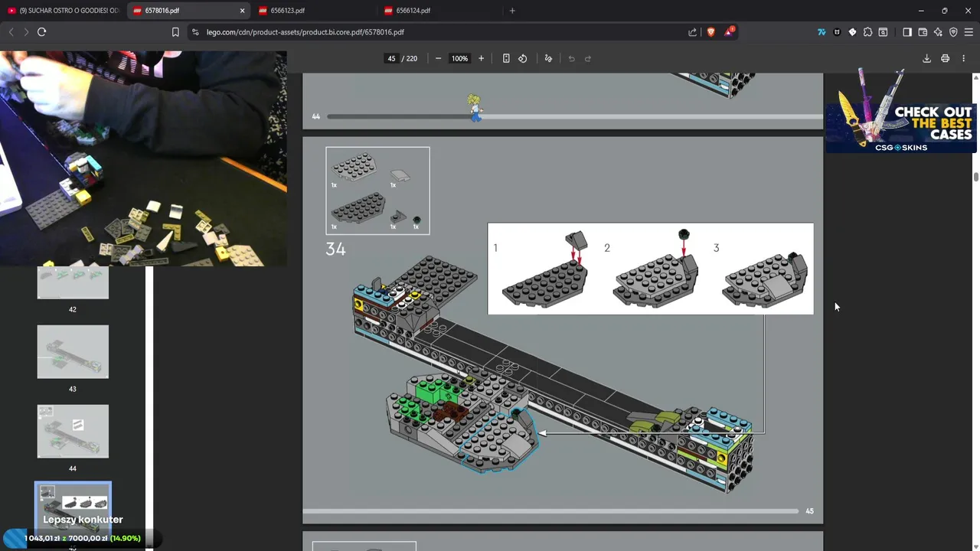This screenshot has width=980, height=551.
Task: Switch to the 6566124.pdf tab
Action: tap(439, 11)
